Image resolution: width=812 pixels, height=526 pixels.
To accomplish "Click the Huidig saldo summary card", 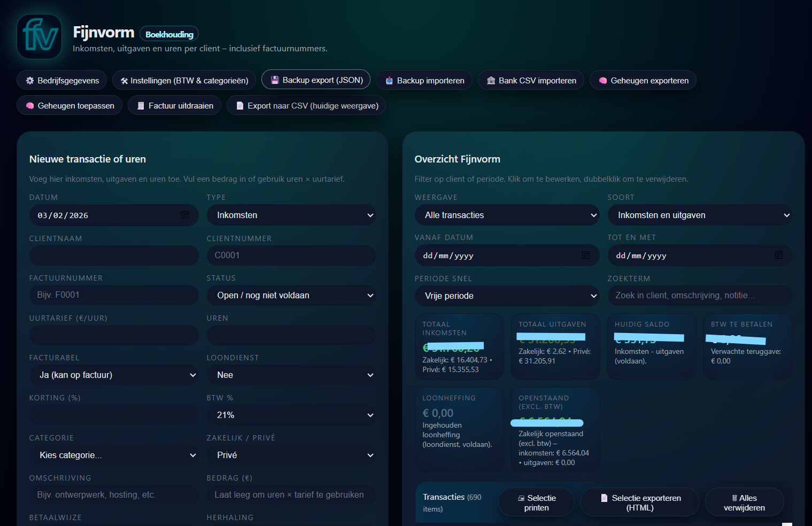I will point(652,347).
